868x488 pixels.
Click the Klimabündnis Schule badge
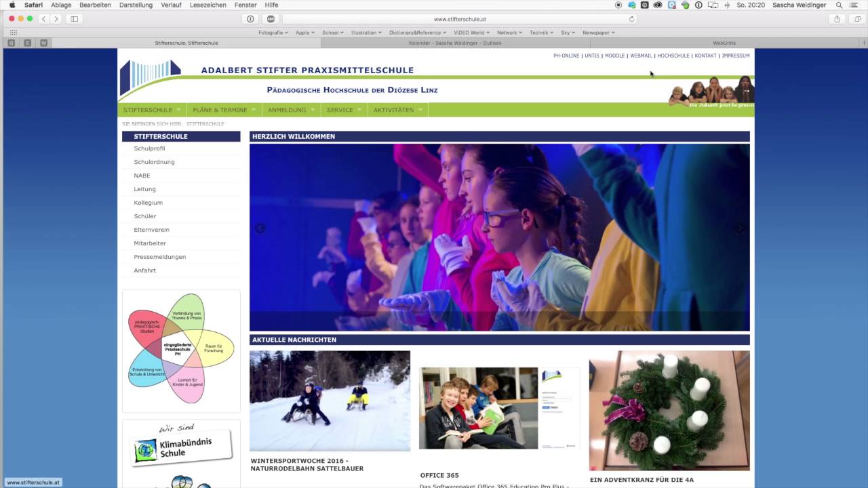(181, 445)
